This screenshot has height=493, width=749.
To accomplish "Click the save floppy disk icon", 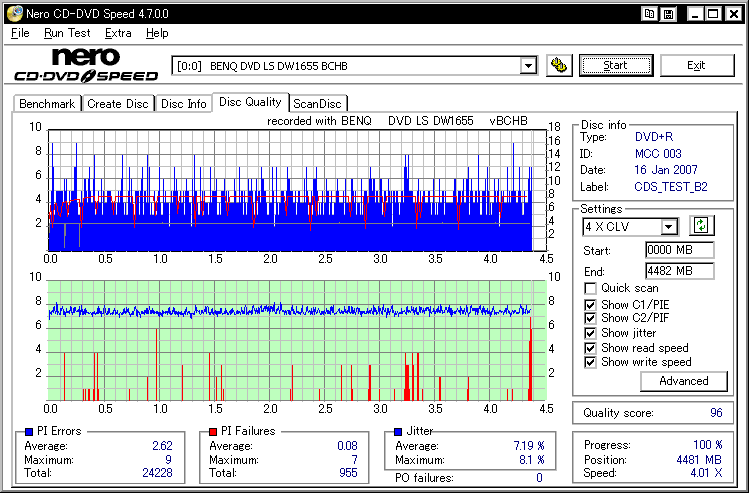I will pos(668,14).
